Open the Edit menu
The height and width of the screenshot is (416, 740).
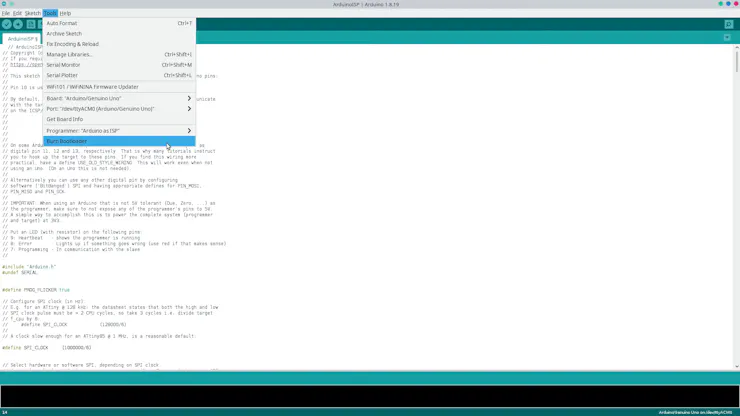coord(17,13)
